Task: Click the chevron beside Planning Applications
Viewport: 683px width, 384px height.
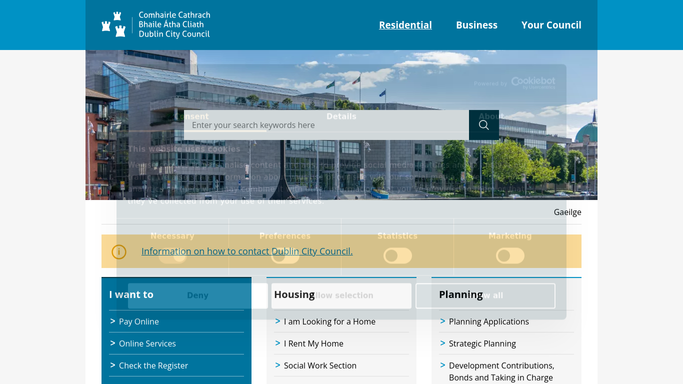Action: (x=443, y=321)
